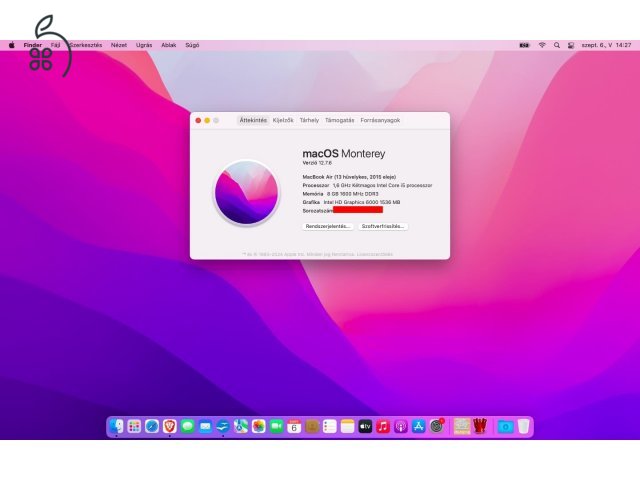Click the Memória 8 GB 1600 MHz DDR3 line
This screenshot has height=480, width=640.
coord(340,194)
